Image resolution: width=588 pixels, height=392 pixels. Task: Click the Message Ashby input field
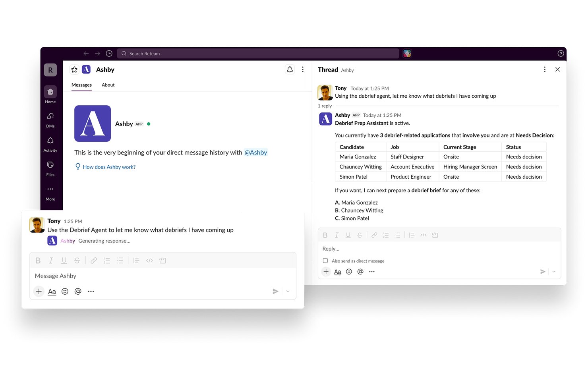point(163,276)
